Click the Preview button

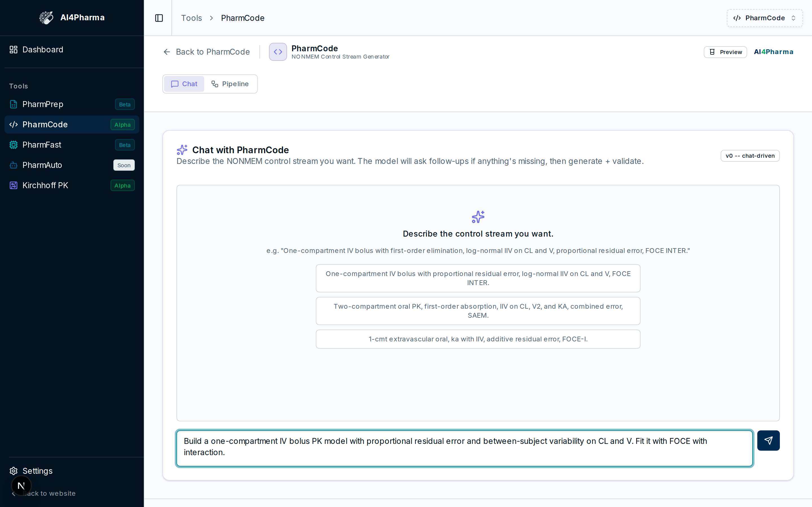(x=725, y=52)
